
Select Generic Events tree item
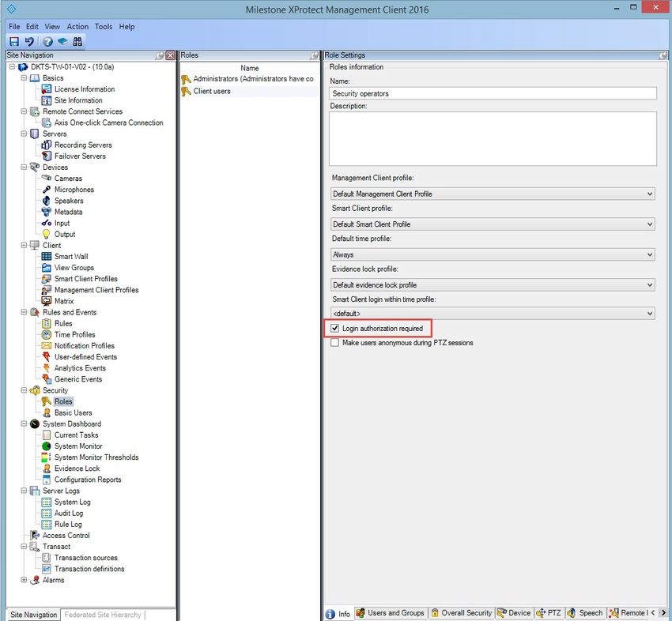tap(78, 379)
